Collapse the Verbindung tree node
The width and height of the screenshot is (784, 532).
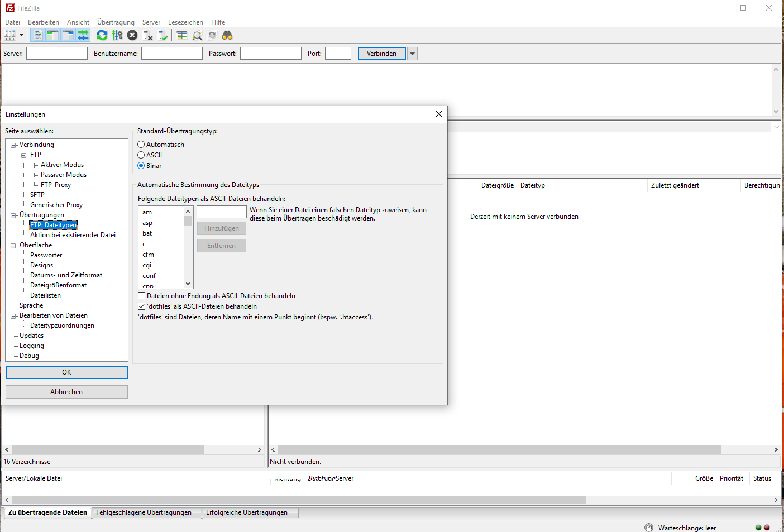(x=13, y=145)
